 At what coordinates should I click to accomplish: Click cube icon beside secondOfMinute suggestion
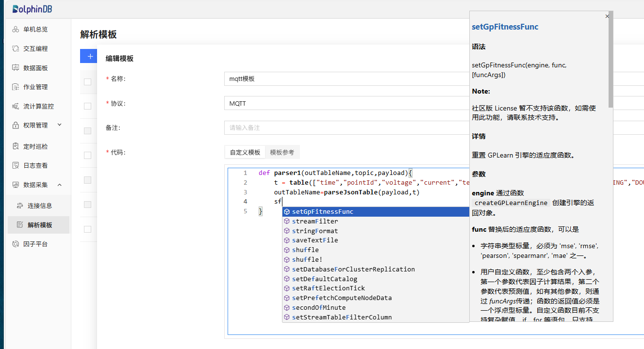287,308
